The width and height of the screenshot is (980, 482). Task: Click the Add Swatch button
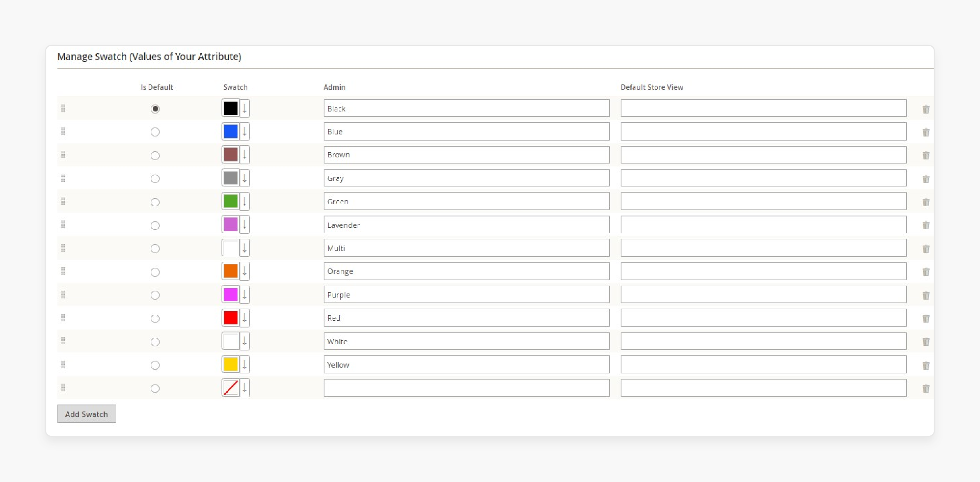point(87,414)
